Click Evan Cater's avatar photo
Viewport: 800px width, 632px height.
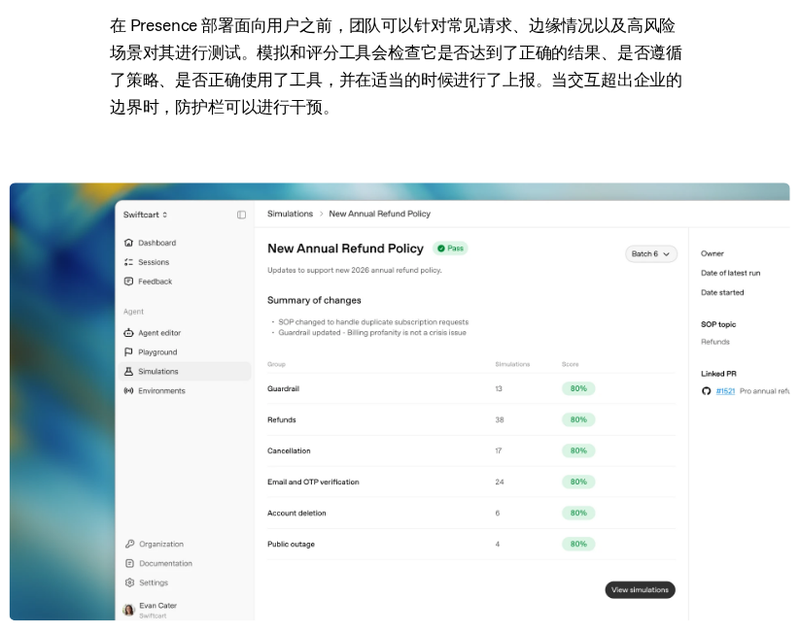click(x=129, y=610)
